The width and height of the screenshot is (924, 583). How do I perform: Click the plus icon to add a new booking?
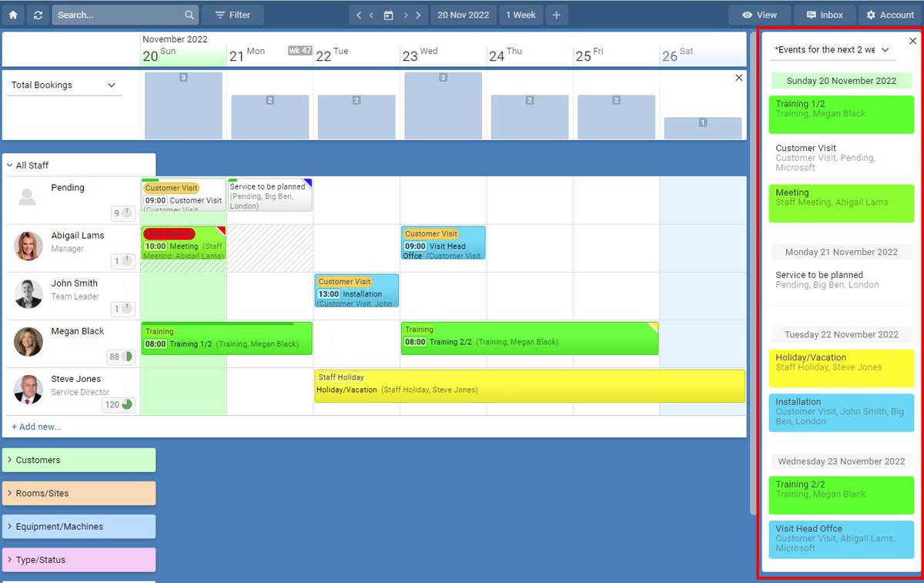click(557, 14)
